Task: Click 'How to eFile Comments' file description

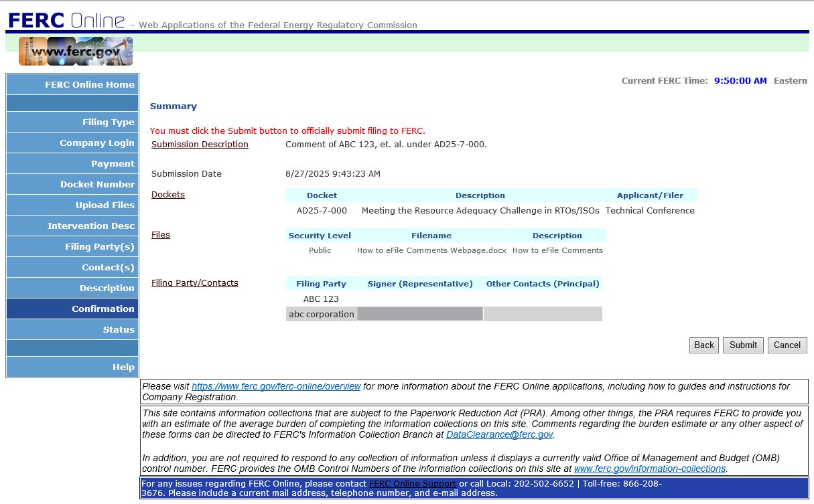Action: click(x=557, y=250)
